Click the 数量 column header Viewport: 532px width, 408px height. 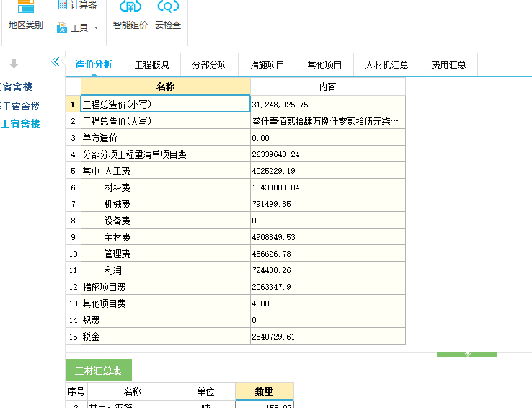point(265,391)
